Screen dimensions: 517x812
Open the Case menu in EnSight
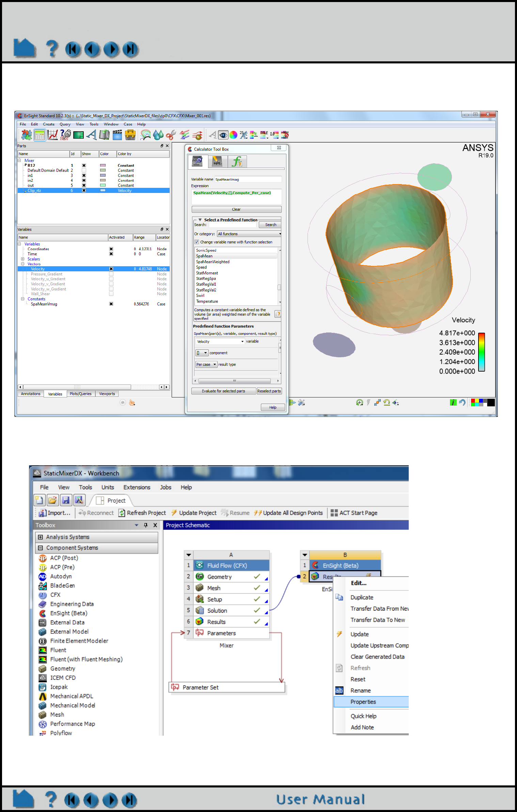click(x=128, y=124)
